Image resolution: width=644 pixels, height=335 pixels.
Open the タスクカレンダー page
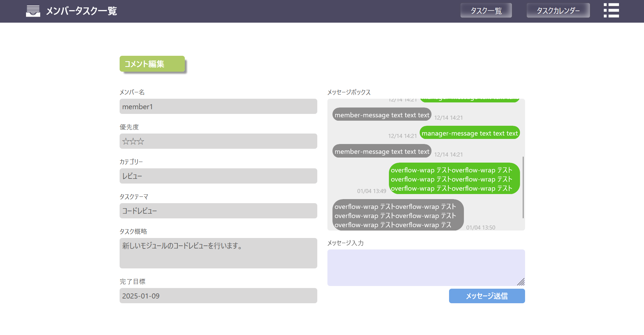coord(558,10)
